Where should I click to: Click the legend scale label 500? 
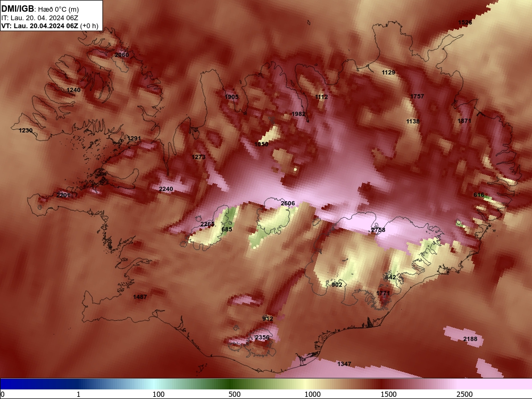[x=235, y=394]
